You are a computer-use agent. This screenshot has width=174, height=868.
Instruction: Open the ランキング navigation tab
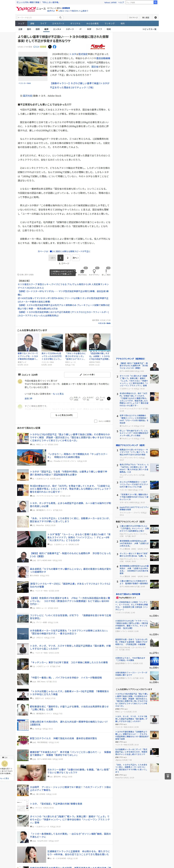tap(109, 24)
